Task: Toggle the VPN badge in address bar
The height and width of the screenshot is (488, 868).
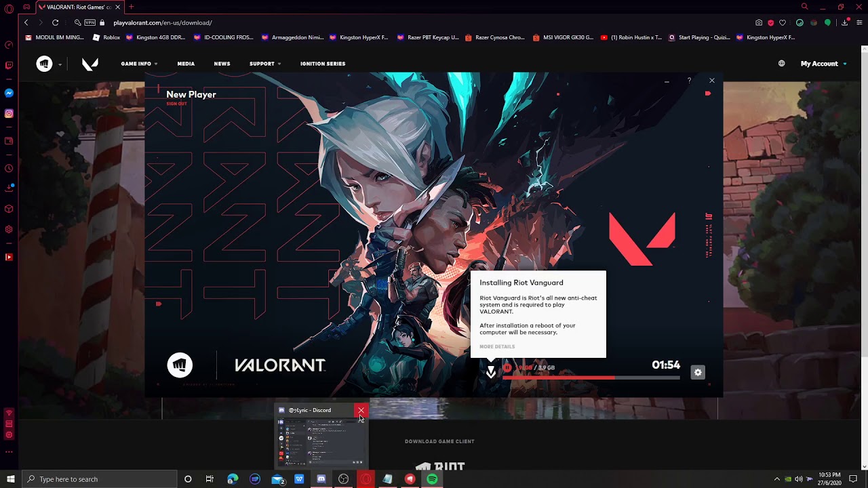Action: [90, 22]
